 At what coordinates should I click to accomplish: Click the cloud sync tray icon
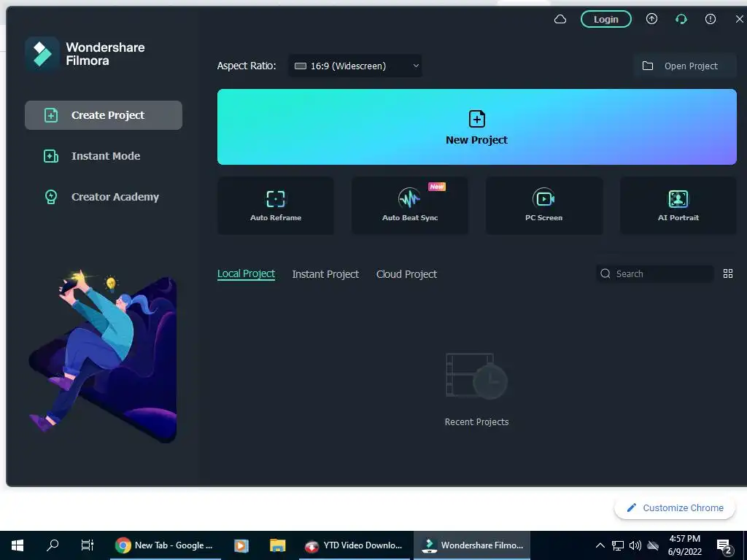pos(653,545)
